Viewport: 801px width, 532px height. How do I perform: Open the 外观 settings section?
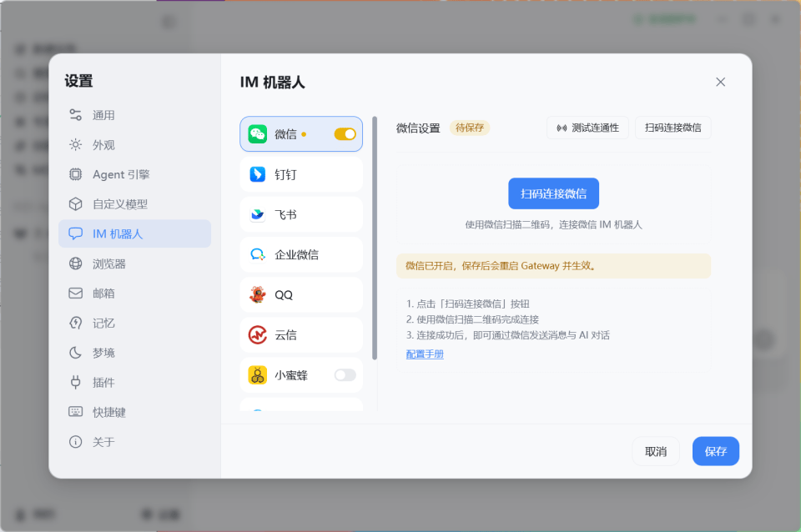(x=135, y=144)
